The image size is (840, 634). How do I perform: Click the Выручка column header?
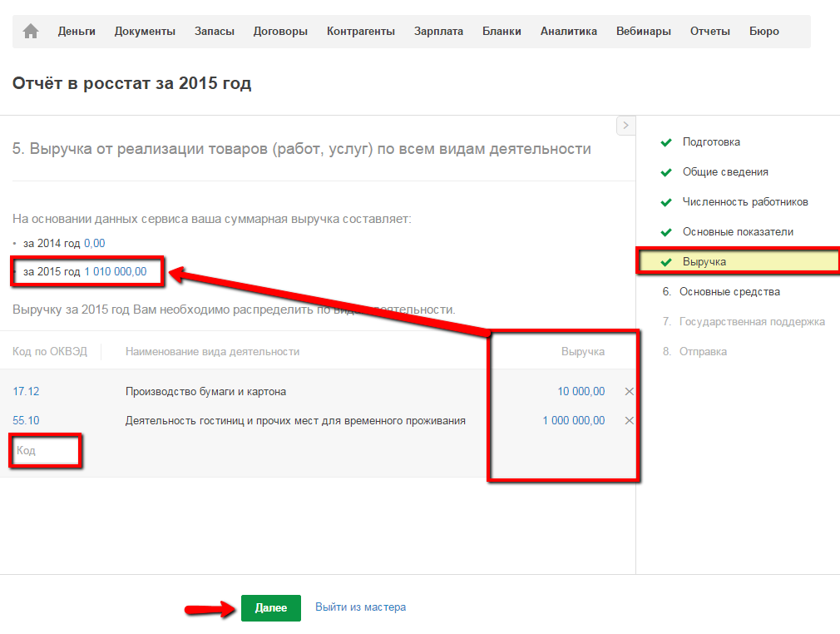point(583,352)
